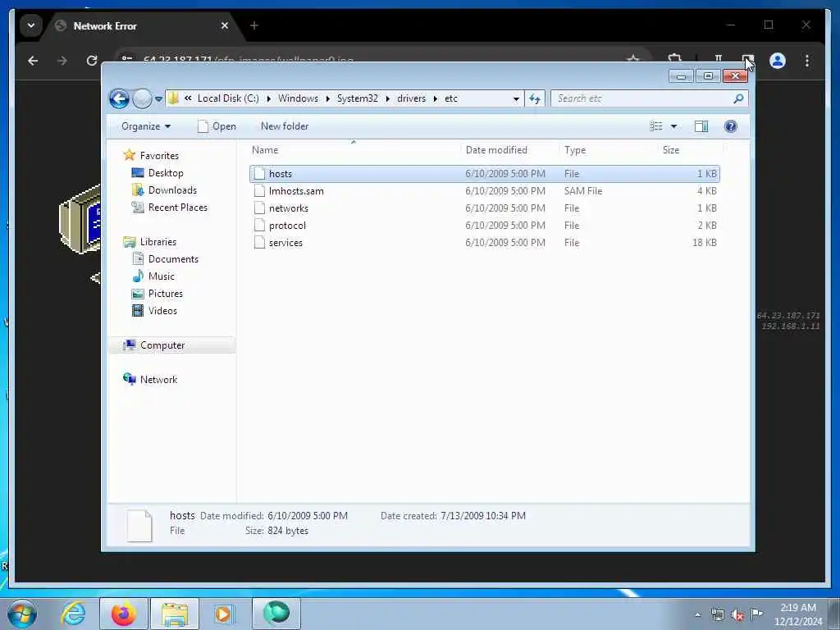
Task: Click the Change your view icon
Action: tap(655, 126)
